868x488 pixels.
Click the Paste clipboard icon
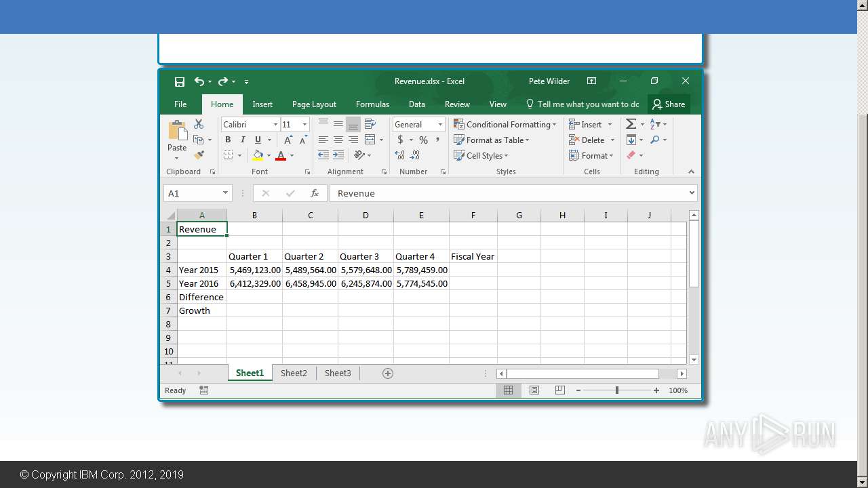[x=178, y=131]
